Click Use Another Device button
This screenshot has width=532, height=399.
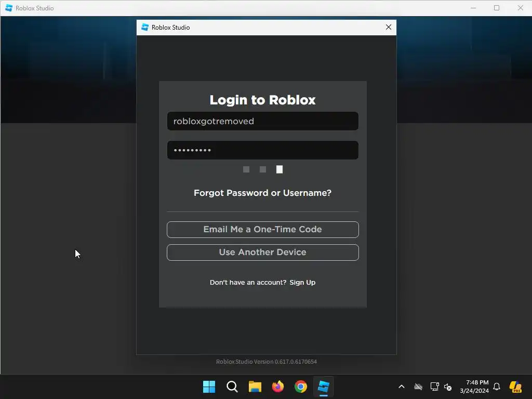[262, 252]
